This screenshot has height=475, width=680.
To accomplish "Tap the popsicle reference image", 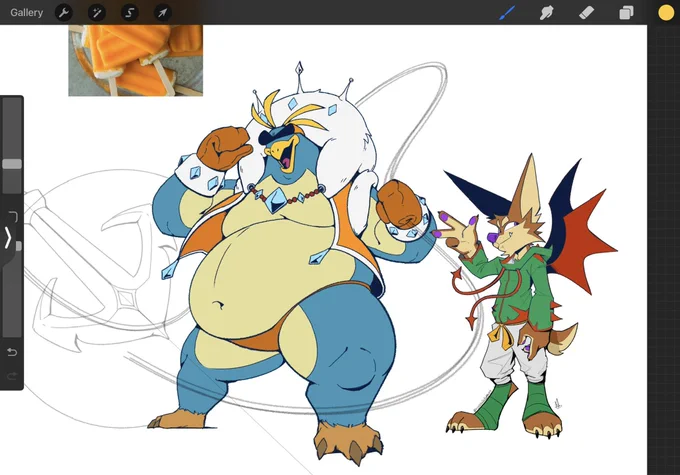I will click(x=135, y=60).
